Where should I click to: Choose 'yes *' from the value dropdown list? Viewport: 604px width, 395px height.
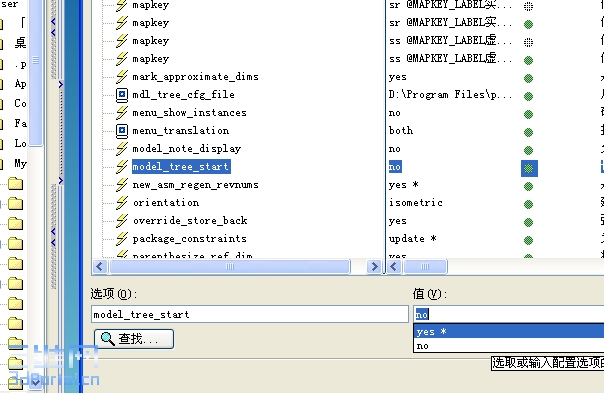pyautogui.click(x=508, y=331)
